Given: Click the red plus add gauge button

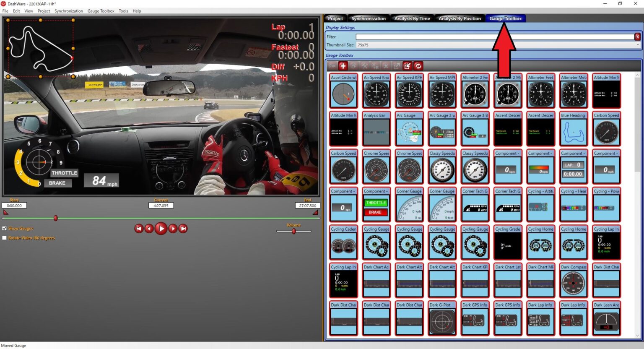Looking at the screenshot, I should (343, 66).
